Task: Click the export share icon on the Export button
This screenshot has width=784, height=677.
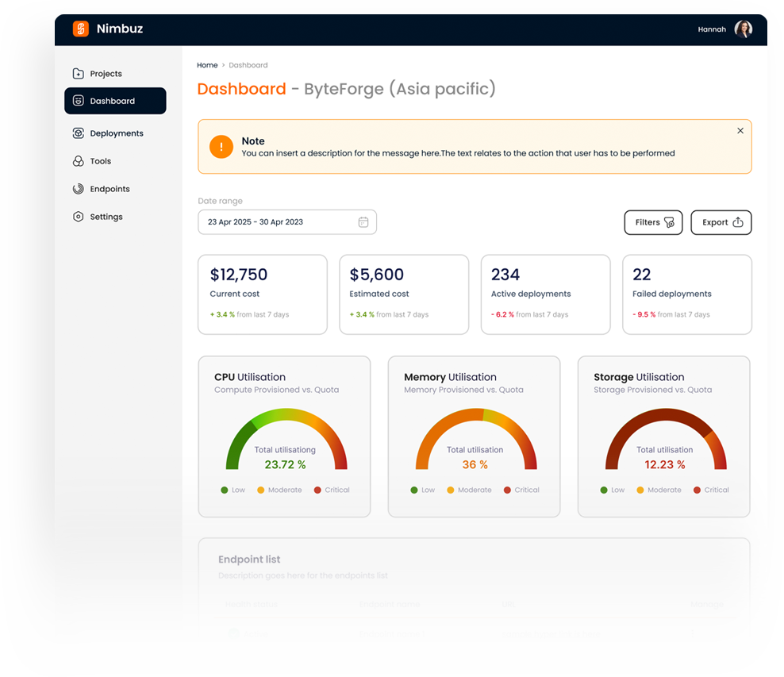Action: click(x=738, y=222)
